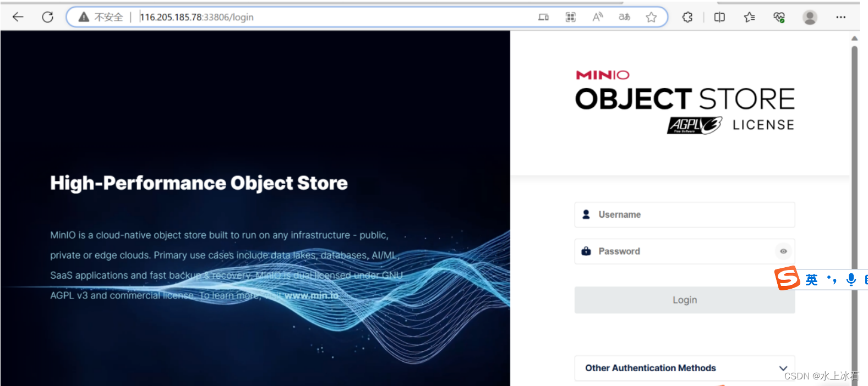Open the browser profile avatar
The width and height of the screenshot is (868, 386).
pyautogui.click(x=810, y=17)
